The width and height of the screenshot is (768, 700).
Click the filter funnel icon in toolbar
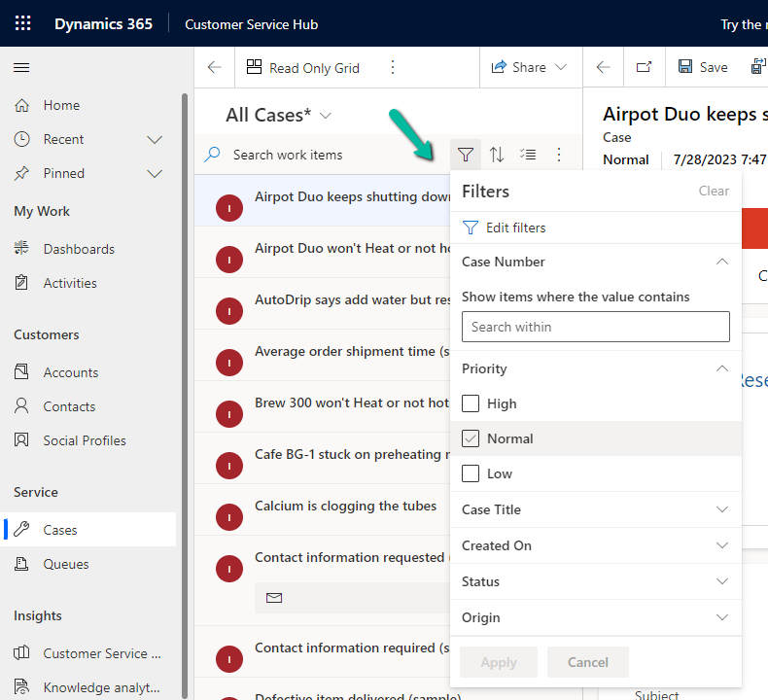click(467, 155)
